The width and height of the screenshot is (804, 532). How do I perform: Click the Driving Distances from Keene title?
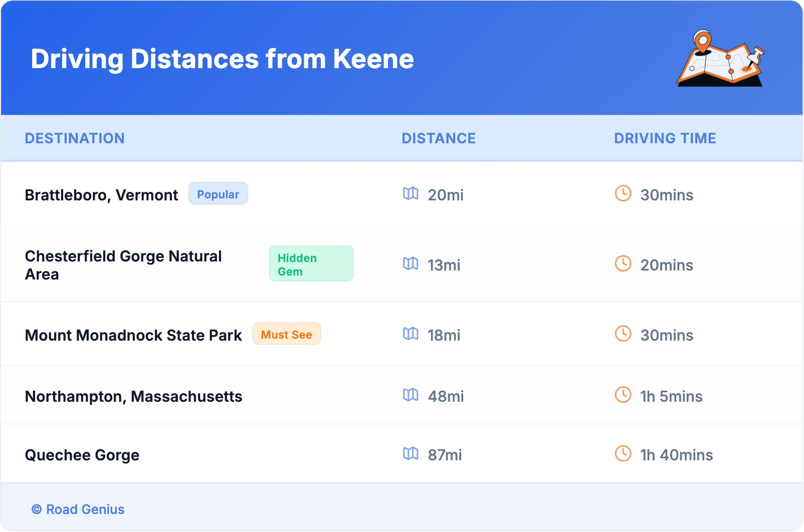(x=223, y=59)
